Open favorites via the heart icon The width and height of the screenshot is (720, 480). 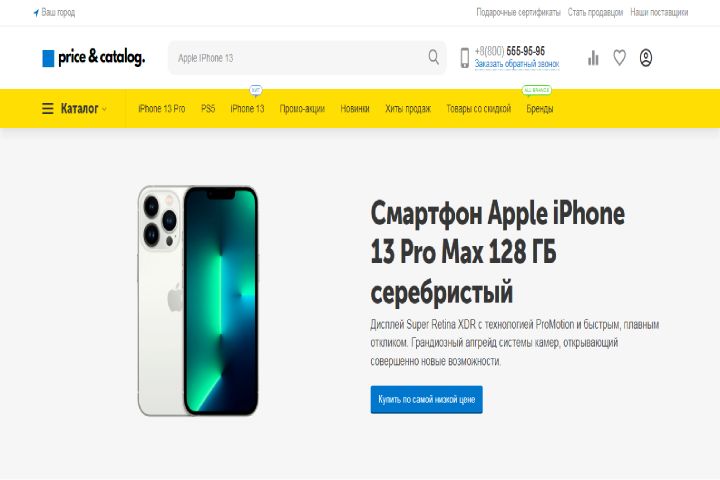pyautogui.click(x=619, y=58)
